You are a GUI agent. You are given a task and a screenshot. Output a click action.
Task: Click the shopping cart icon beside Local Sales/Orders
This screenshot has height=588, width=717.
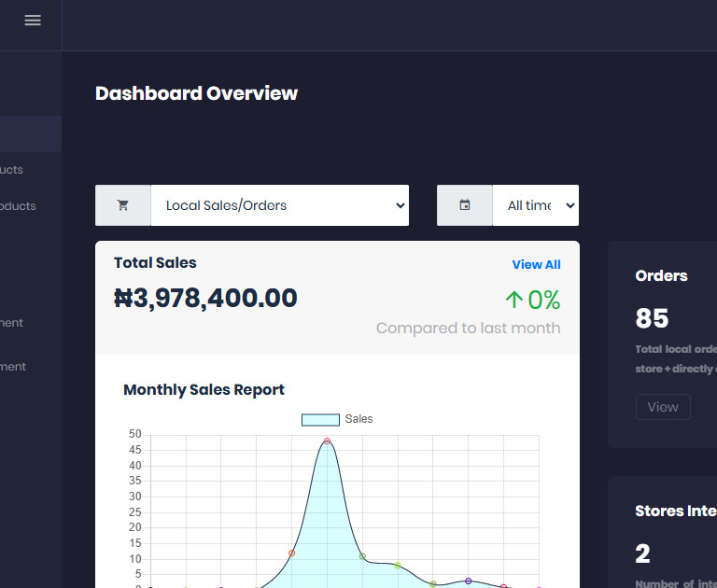tap(122, 205)
